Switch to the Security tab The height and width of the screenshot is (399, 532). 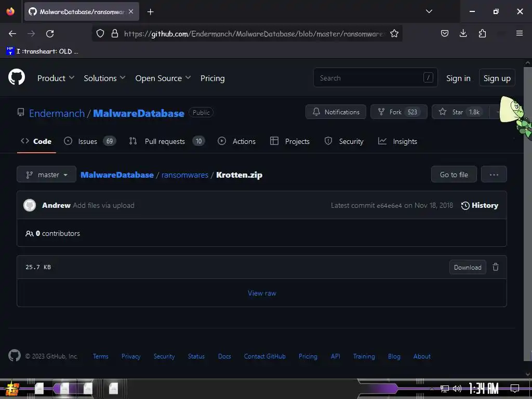coord(344,141)
